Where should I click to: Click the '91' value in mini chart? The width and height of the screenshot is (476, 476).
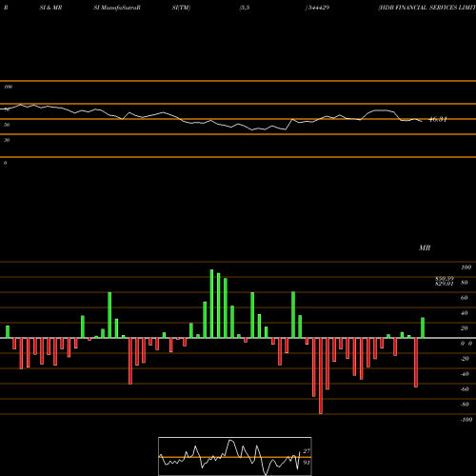point(307,463)
